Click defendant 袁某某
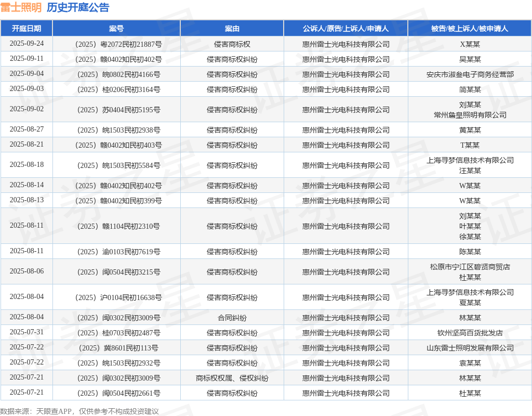Image resolution: width=532 pixels, height=416 pixels. tap(470, 363)
